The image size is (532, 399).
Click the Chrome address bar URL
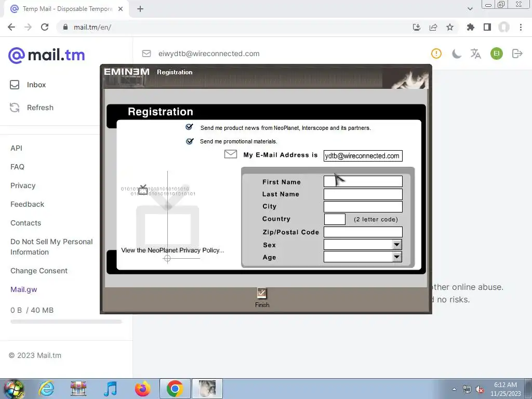(x=92, y=27)
